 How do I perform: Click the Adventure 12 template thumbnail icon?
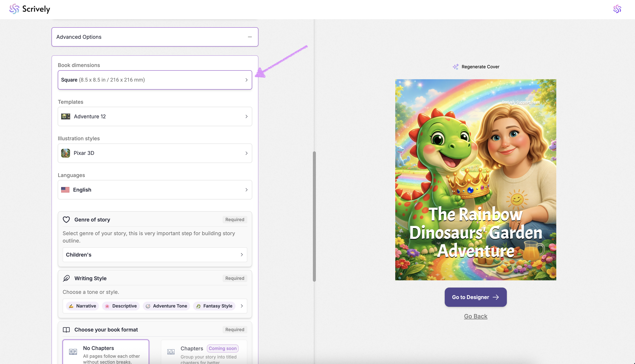pos(66,116)
